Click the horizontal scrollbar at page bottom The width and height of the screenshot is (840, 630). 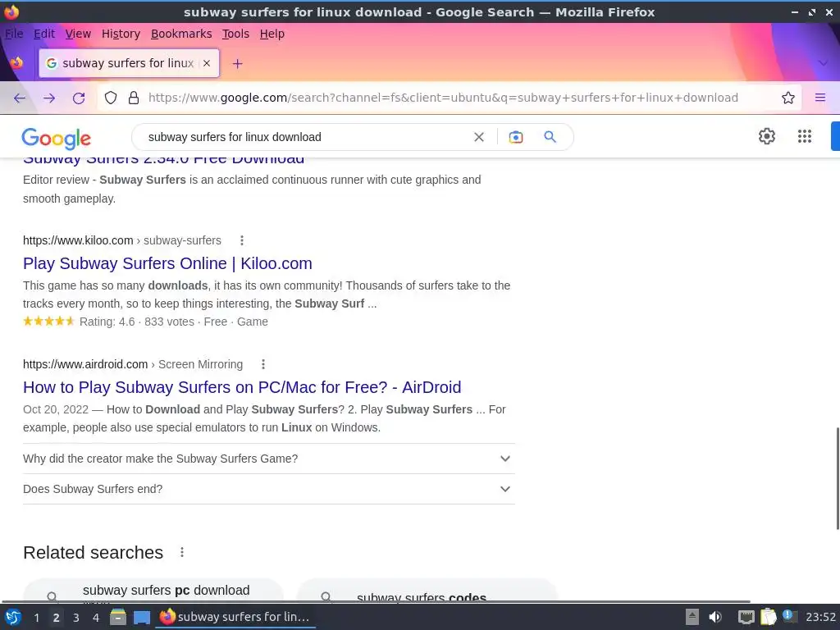(375, 601)
